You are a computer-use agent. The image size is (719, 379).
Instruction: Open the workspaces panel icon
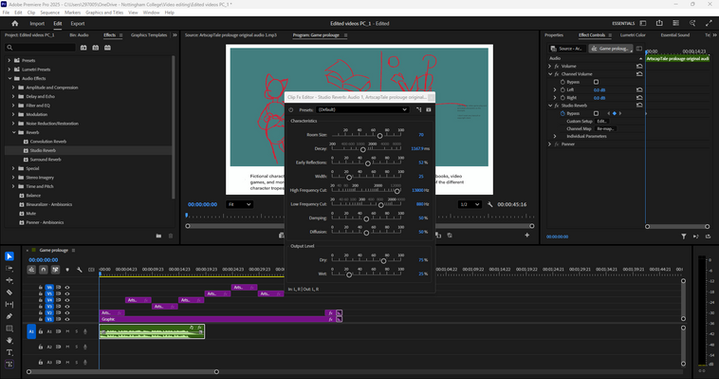(x=643, y=23)
